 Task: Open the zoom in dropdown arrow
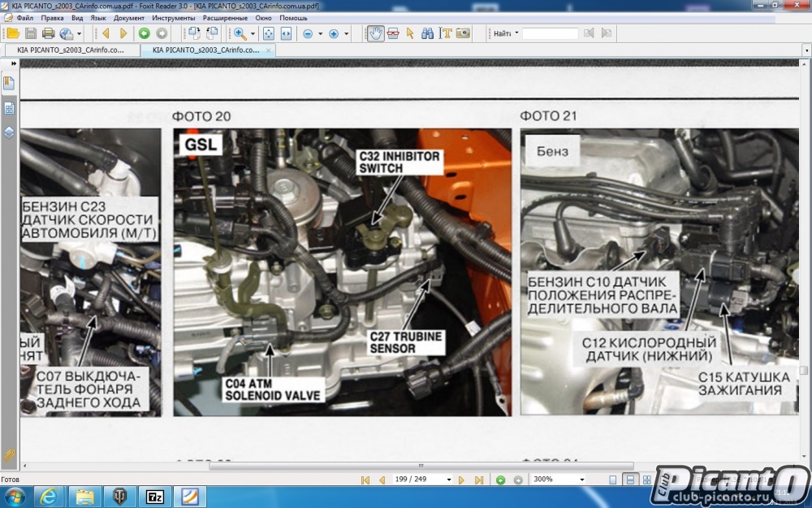(347, 34)
